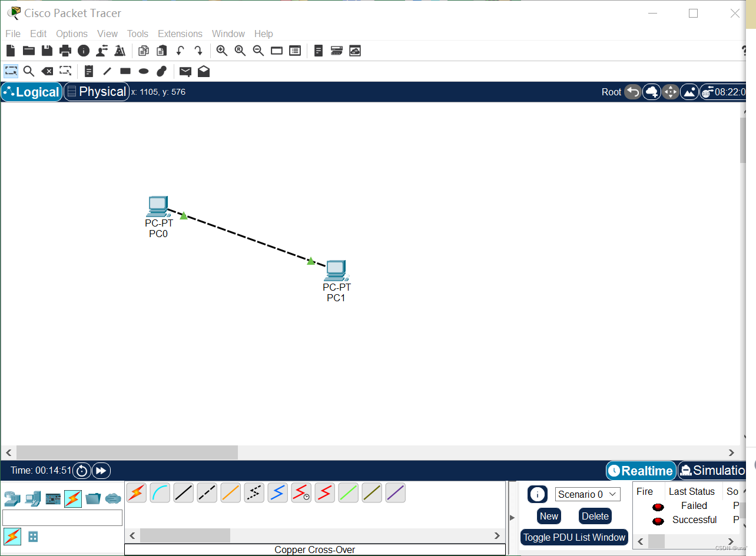Pick the Phone line connection
This screenshot has height=556, width=756.
pyautogui.click(x=254, y=492)
